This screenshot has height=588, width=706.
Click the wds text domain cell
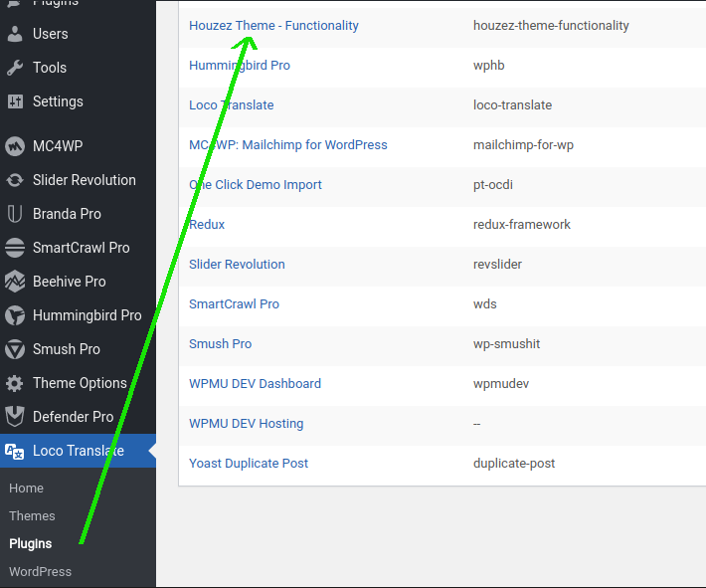(485, 304)
